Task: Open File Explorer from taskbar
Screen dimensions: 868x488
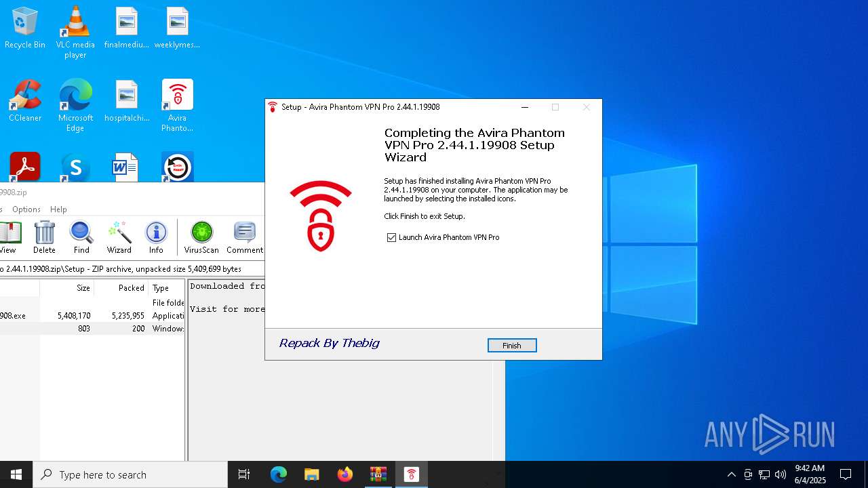Action: [311, 474]
